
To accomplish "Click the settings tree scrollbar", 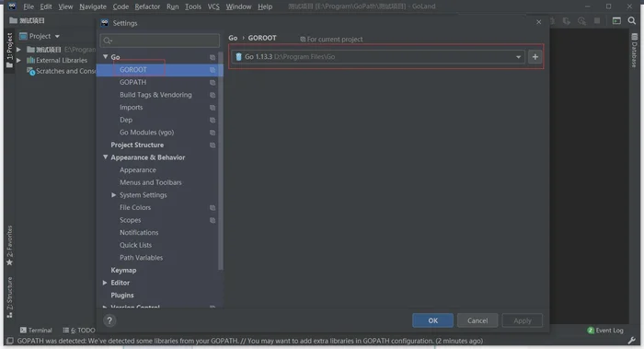I will pos(221,160).
